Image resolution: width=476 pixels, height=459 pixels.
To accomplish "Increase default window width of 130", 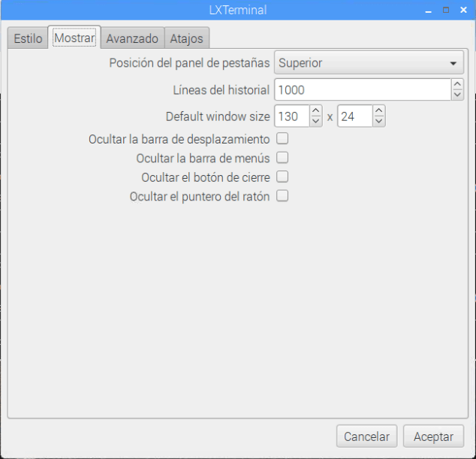I will pos(316,110).
